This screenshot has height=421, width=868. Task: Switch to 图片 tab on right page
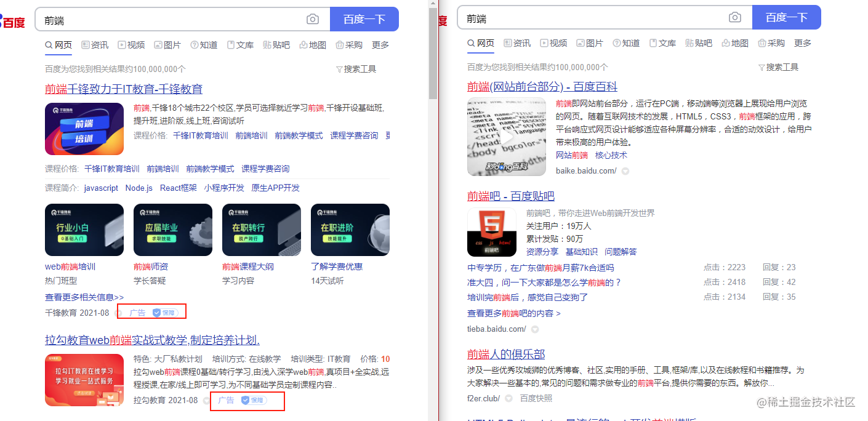pos(590,43)
